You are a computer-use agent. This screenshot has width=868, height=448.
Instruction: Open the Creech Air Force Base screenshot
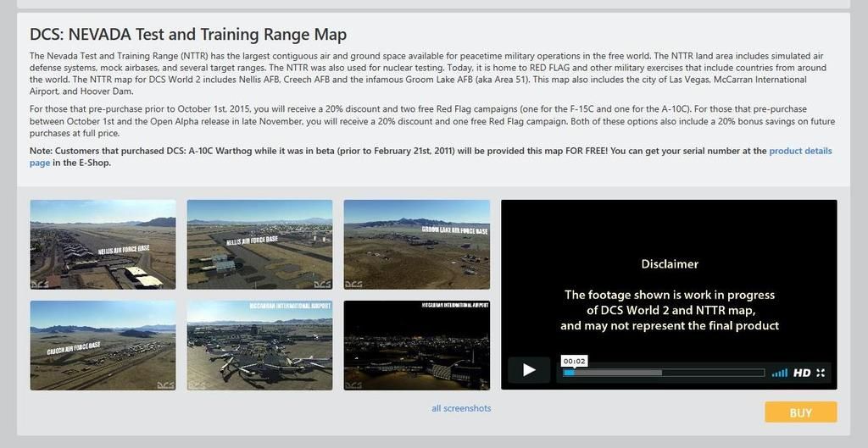coord(103,346)
